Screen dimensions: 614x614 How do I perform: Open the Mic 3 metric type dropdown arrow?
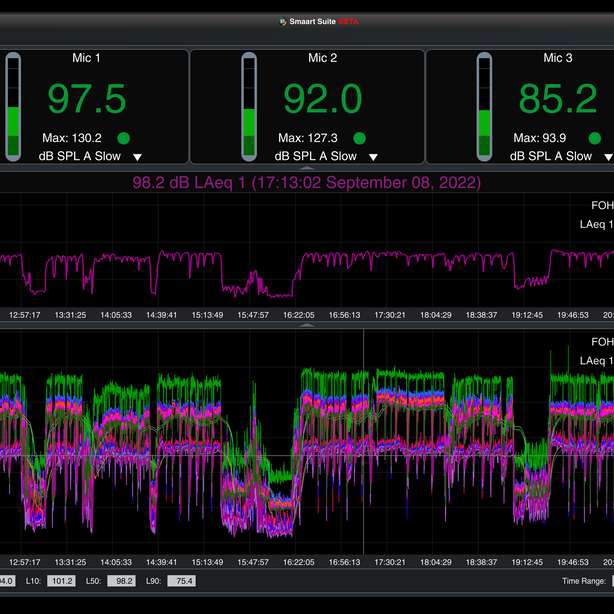(x=608, y=157)
